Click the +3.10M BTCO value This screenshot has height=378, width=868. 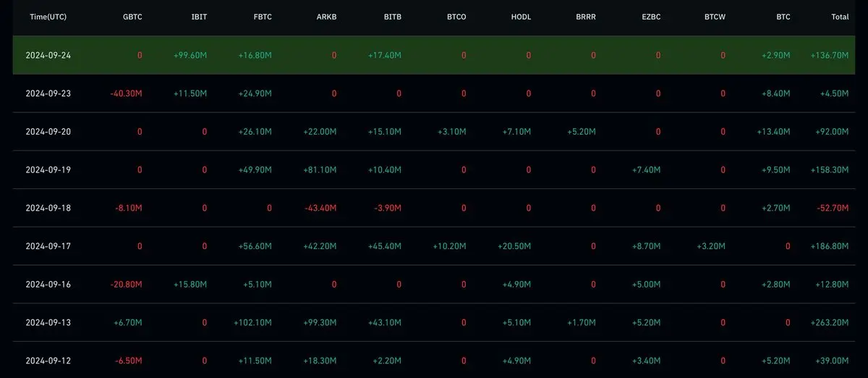(x=452, y=132)
